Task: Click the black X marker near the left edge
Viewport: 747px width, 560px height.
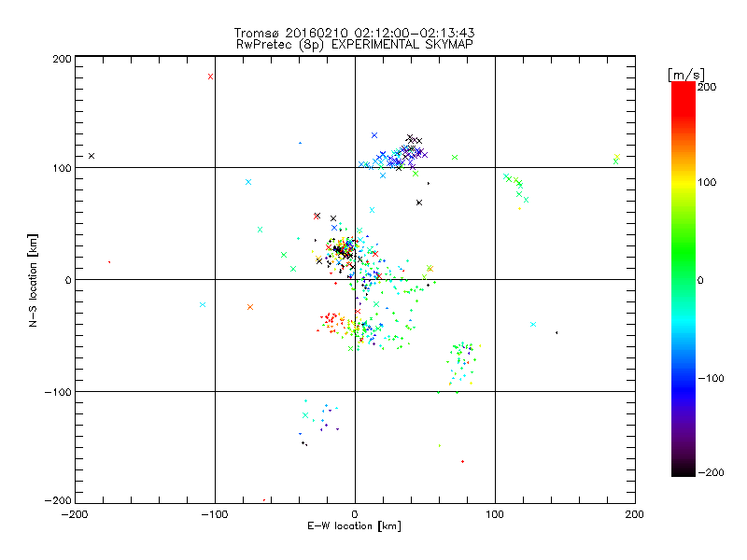Action: 92,156
